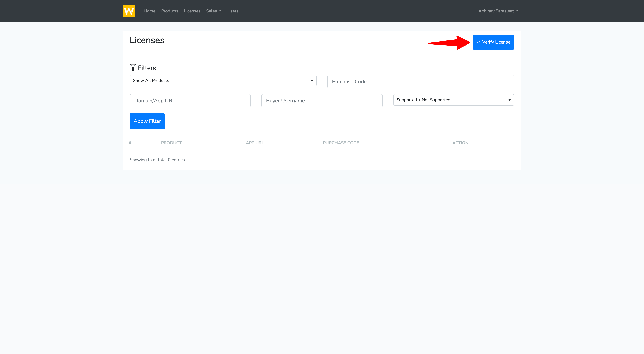
Task: Expand the Sales dropdown menu
Action: [213, 11]
